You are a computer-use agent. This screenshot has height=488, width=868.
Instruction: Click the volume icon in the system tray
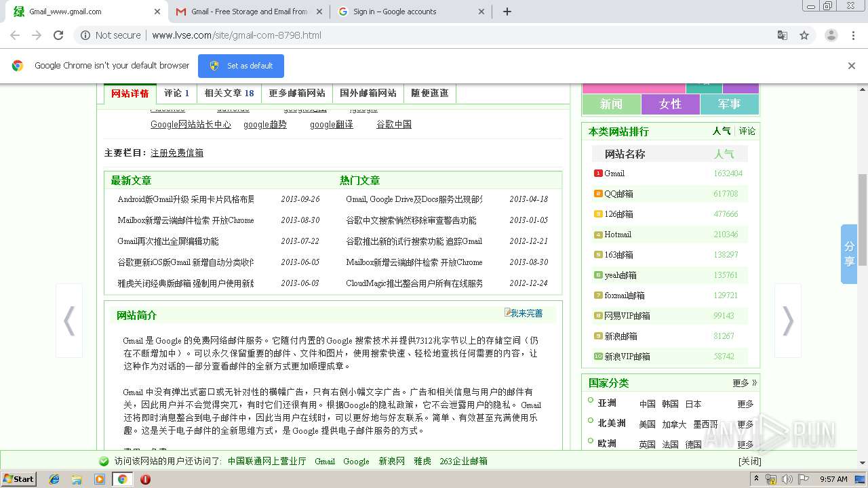pyautogui.click(x=787, y=479)
